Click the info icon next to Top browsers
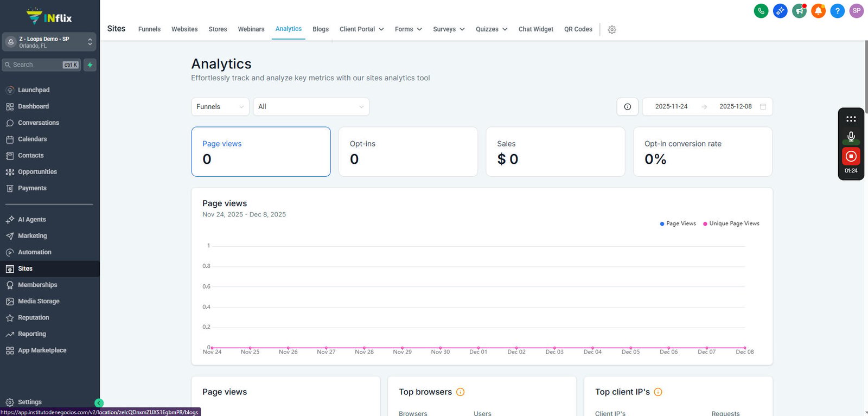The height and width of the screenshot is (416, 868). point(461,392)
